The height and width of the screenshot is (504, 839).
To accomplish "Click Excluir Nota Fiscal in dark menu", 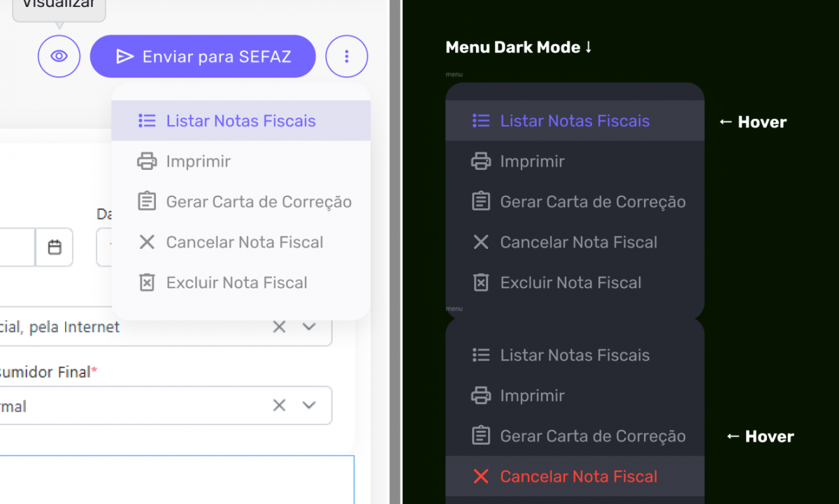I will click(x=571, y=283).
